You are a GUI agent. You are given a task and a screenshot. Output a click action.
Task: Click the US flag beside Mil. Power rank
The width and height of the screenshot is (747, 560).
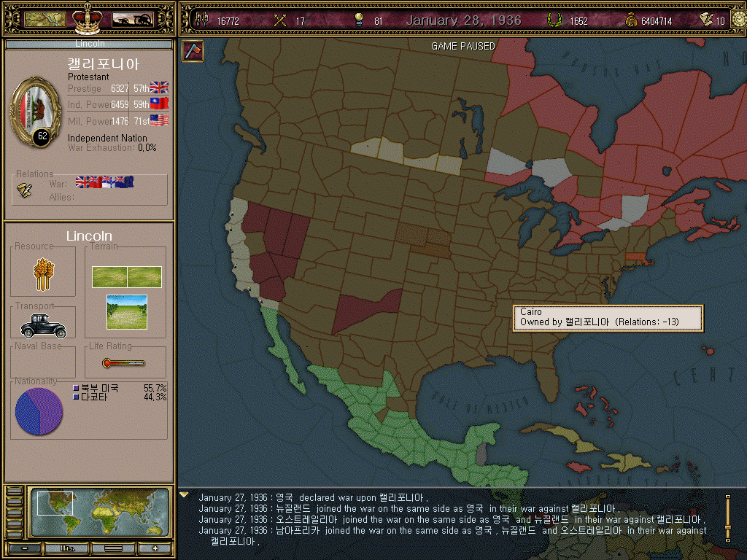click(159, 120)
